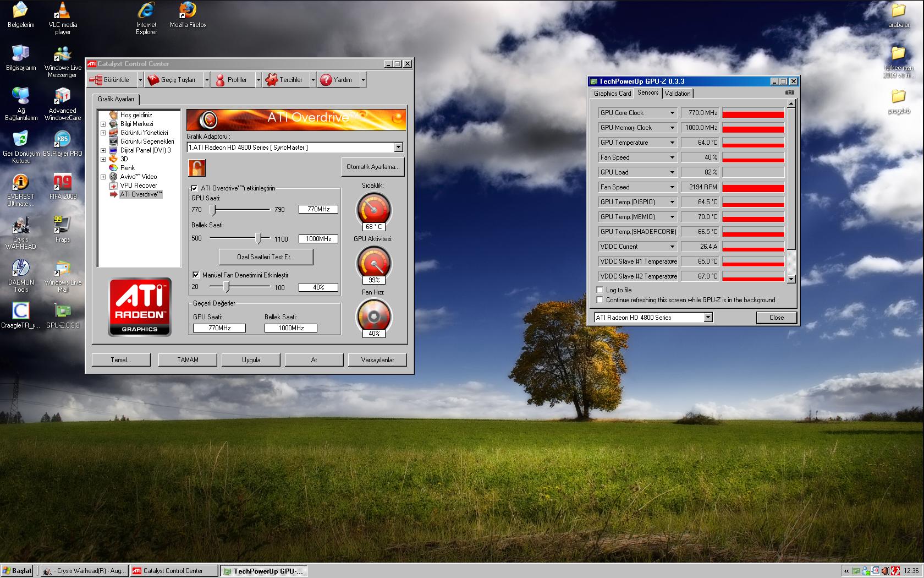The image size is (924, 578).
Task: Open DAEMON Tools desktop icon
Action: [21, 276]
